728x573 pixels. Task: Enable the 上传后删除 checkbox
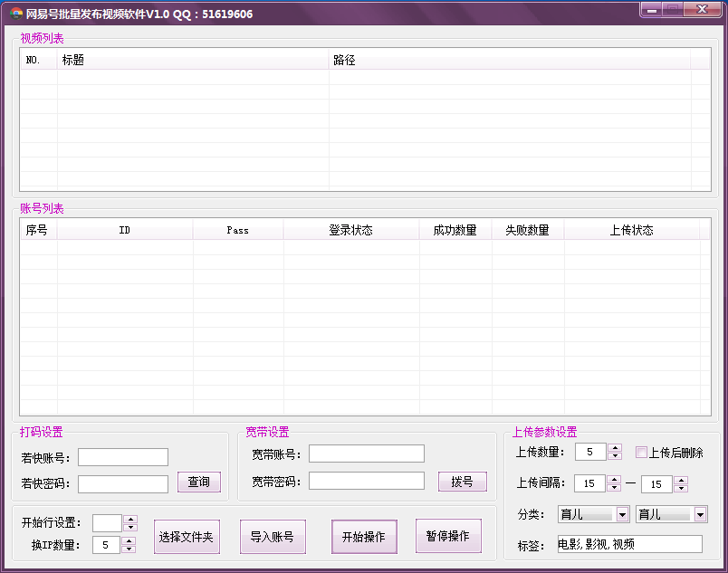641,453
